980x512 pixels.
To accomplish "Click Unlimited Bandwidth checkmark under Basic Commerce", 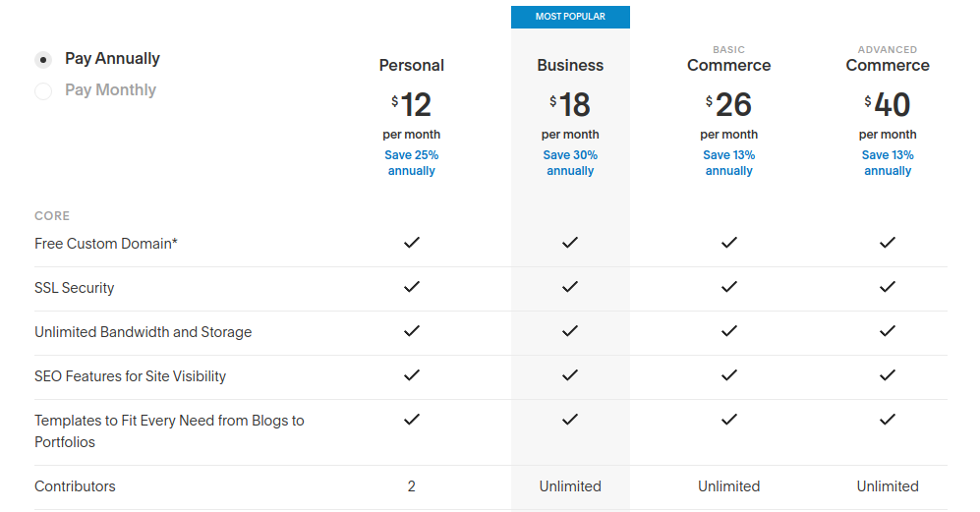I will click(728, 331).
